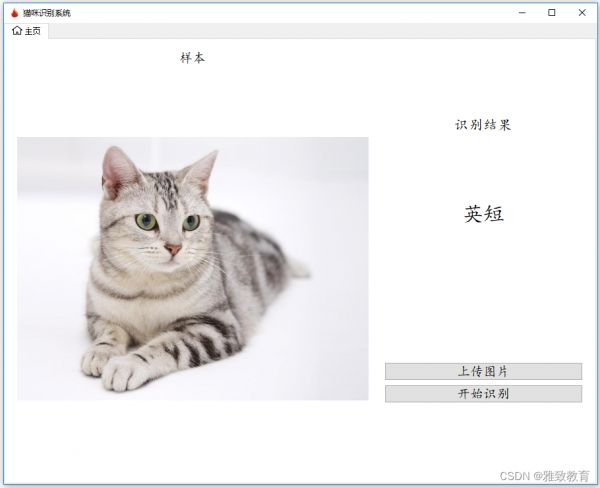Click the cat's tail in the sample photo
Image resolution: width=600 pixels, height=488 pixels.
(296, 267)
